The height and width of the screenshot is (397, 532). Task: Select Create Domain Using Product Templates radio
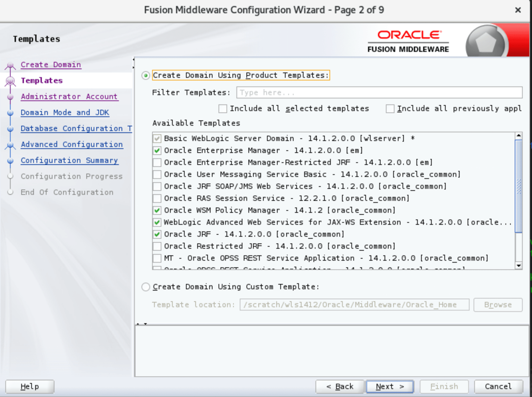tap(146, 75)
